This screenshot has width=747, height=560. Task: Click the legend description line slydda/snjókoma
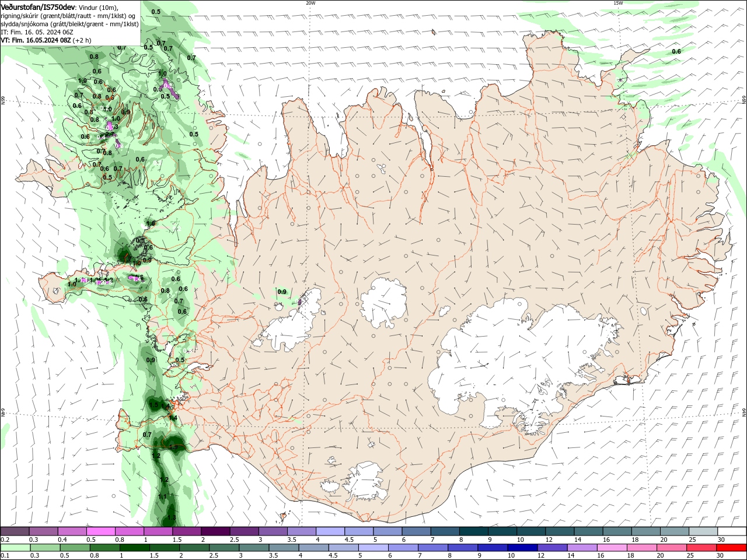click(x=70, y=24)
